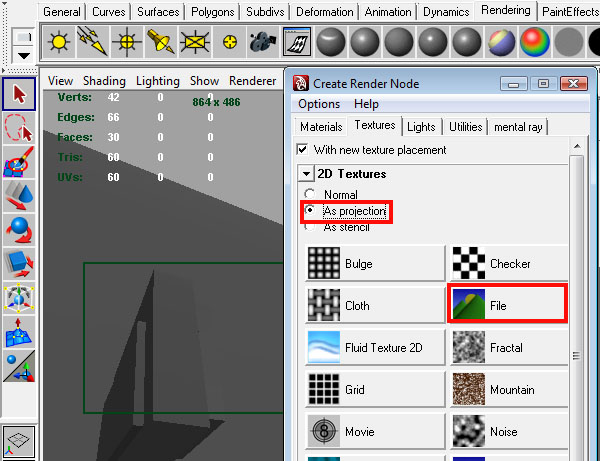This screenshot has width=600, height=461.
Task: Collapse the 2D Textures section
Action: click(306, 174)
